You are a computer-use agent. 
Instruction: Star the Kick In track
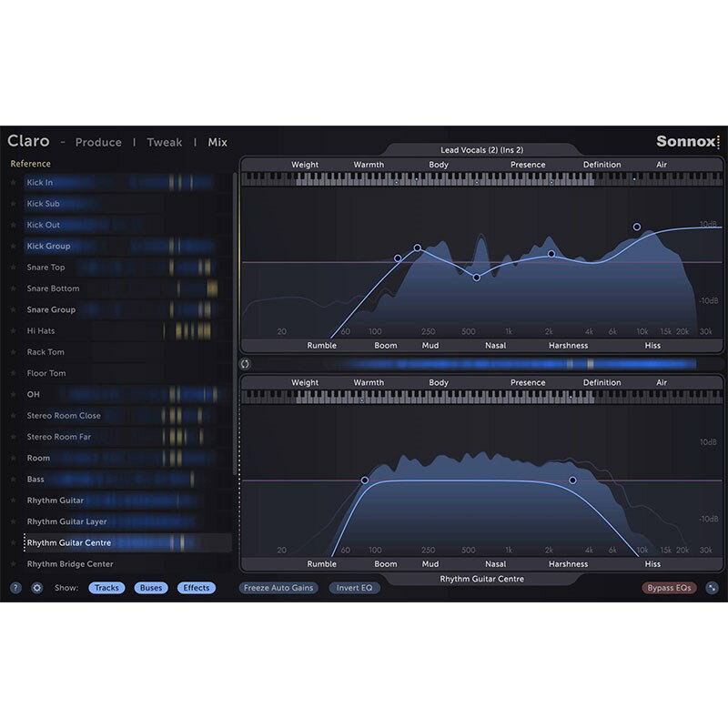(x=14, y=183)
